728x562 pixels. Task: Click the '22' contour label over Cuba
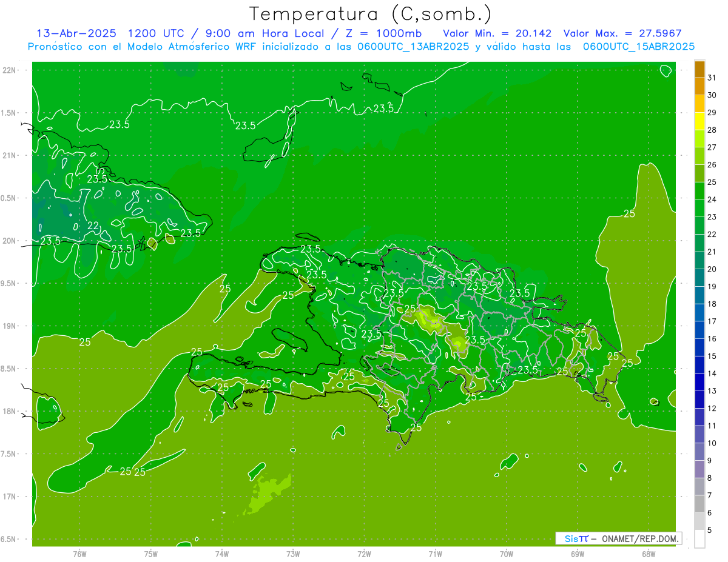[93, 226]
